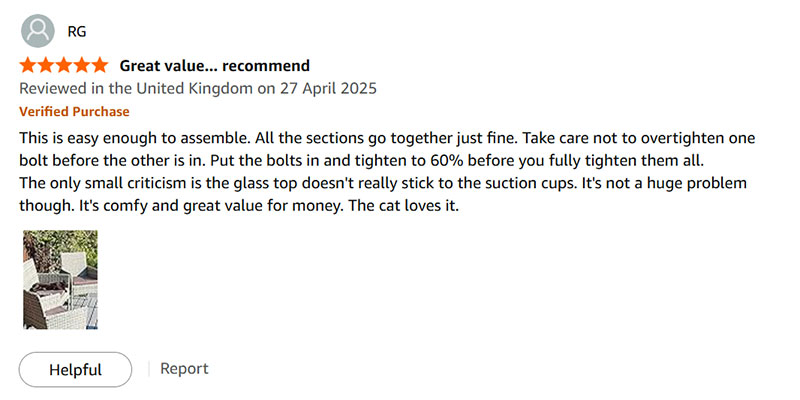Click the first orange rating star
The width and height of the screenshot is (800, 400).
(28, 65)
